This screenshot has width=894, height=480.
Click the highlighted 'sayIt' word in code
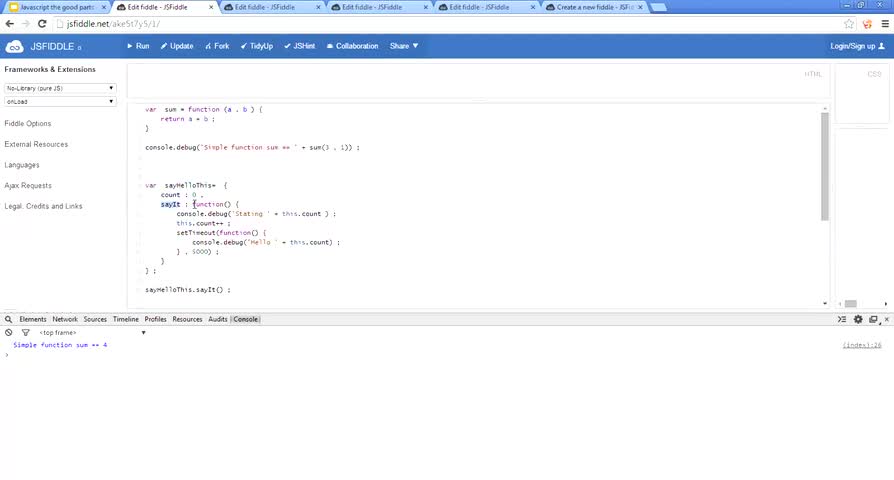(x=170, y=204)
